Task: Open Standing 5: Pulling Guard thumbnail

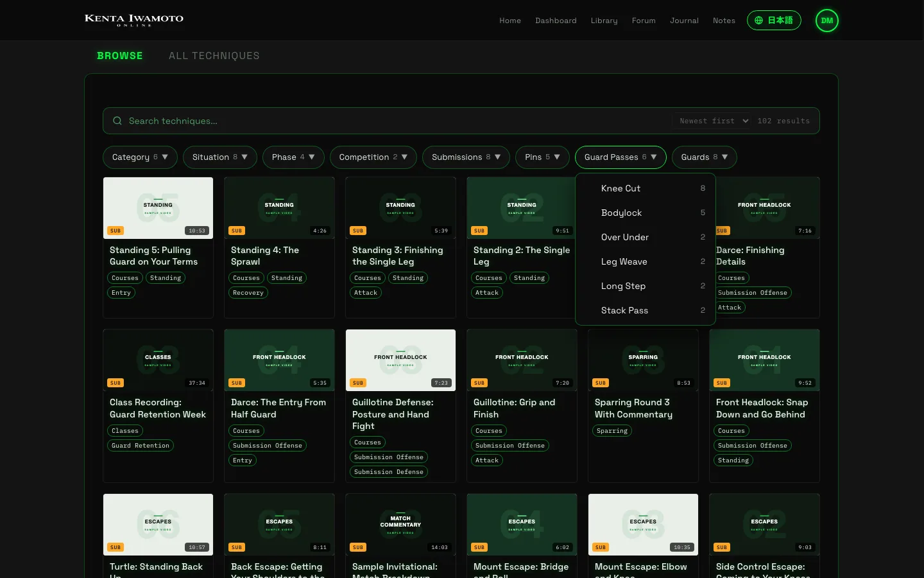Action: (x=158, y=208)
